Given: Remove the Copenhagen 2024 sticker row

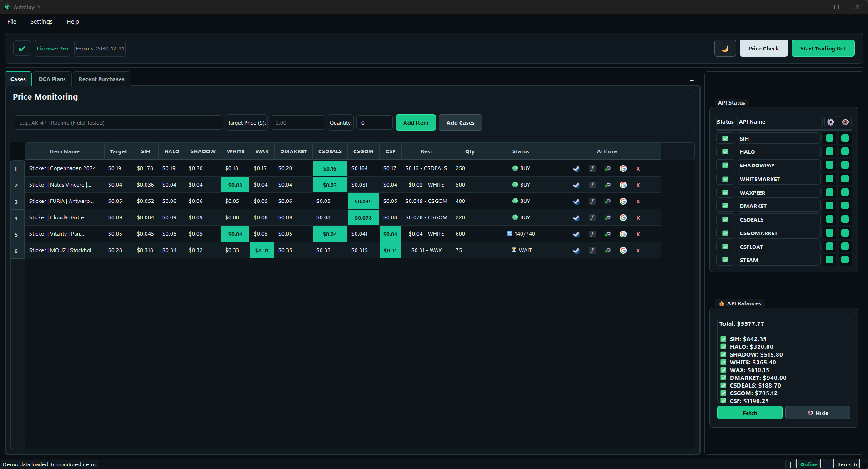Looking at the screenshot, I should (638, 169).
